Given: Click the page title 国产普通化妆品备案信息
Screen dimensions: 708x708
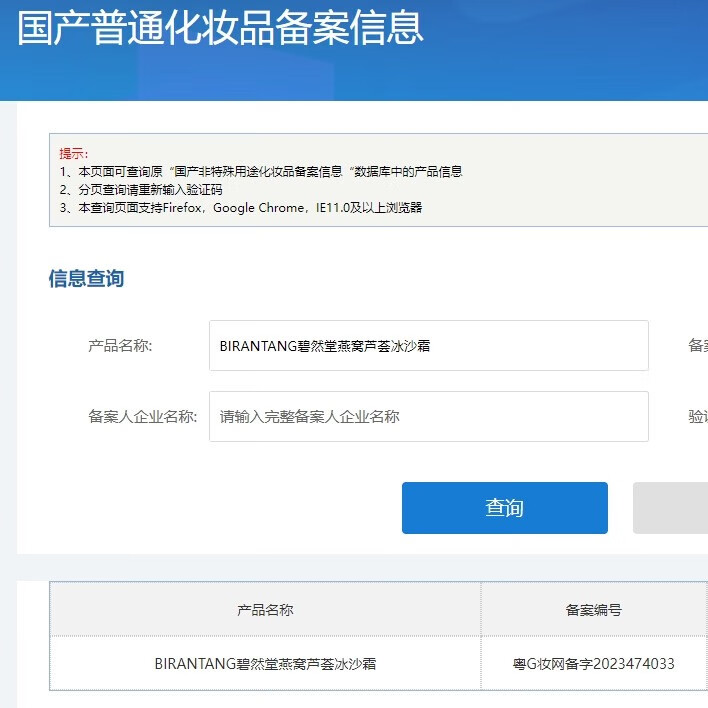Looking at the screenshot, I should coord(220,28).
